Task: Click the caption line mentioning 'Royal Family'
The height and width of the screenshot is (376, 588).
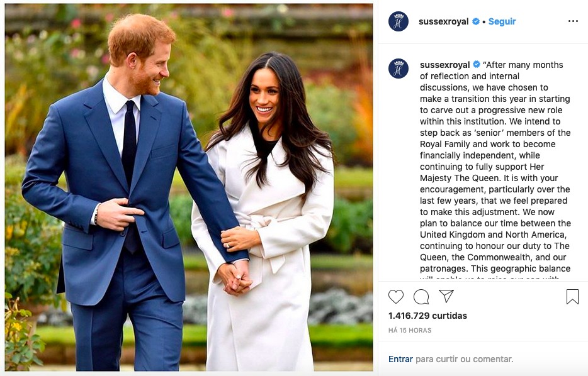Action: tap(487, 144)
